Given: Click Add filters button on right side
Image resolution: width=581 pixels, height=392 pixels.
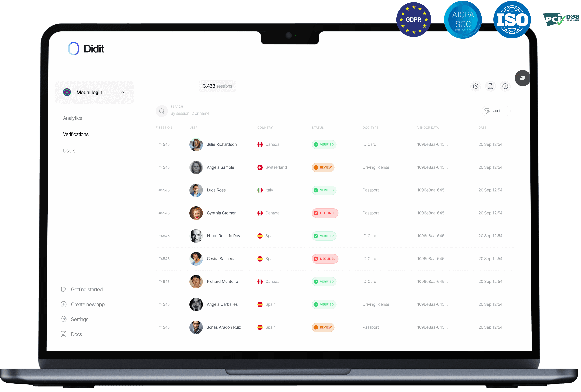Looking at the screenshot, I should click(x=497, y=111).
